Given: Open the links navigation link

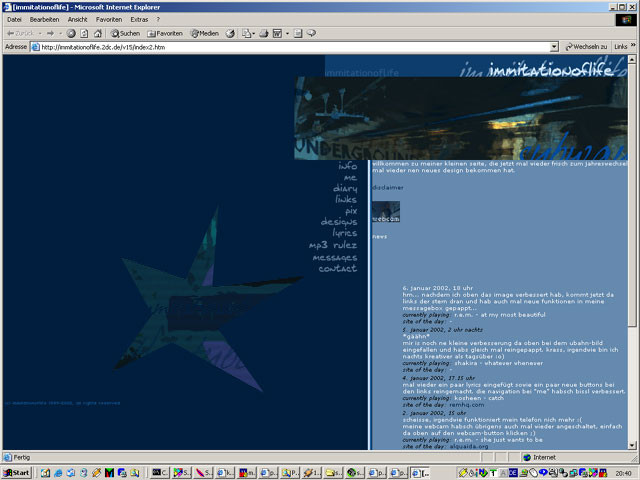Looking at the screenshot, I should coord(346,199).
